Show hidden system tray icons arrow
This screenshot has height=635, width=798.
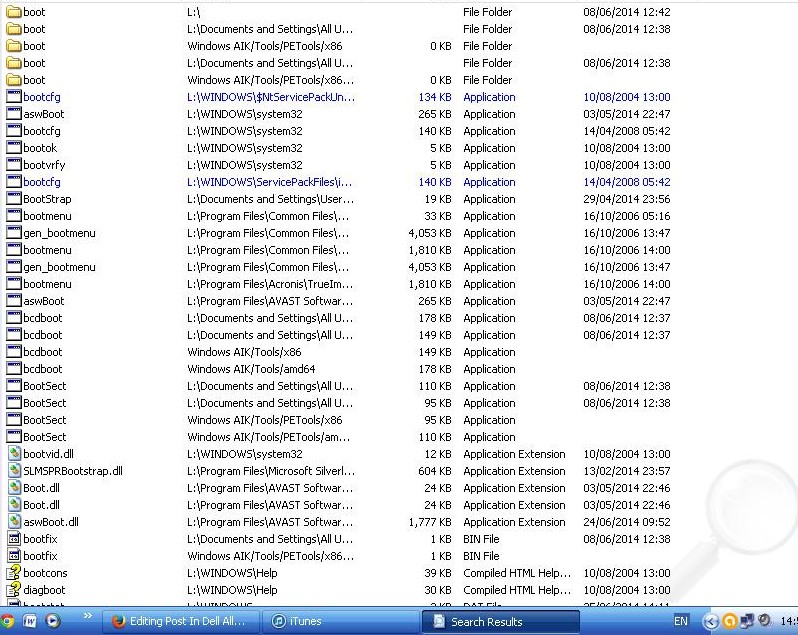711,621
